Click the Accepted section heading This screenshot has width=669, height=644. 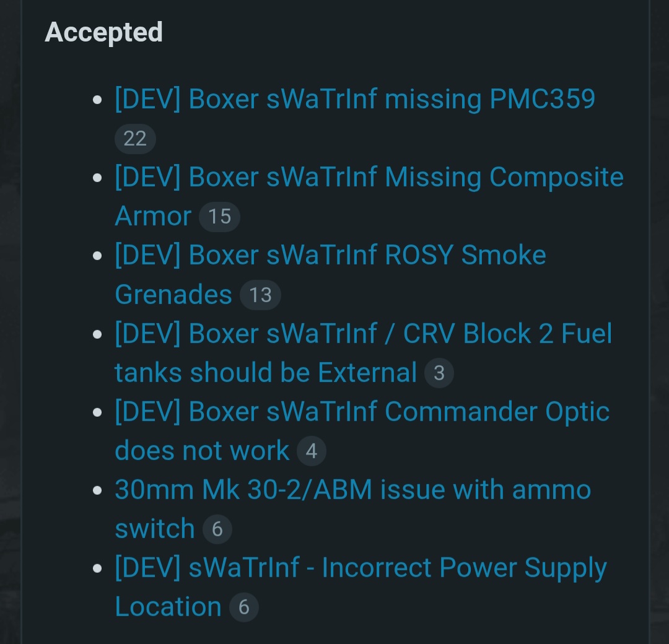[x=104, y=32]
